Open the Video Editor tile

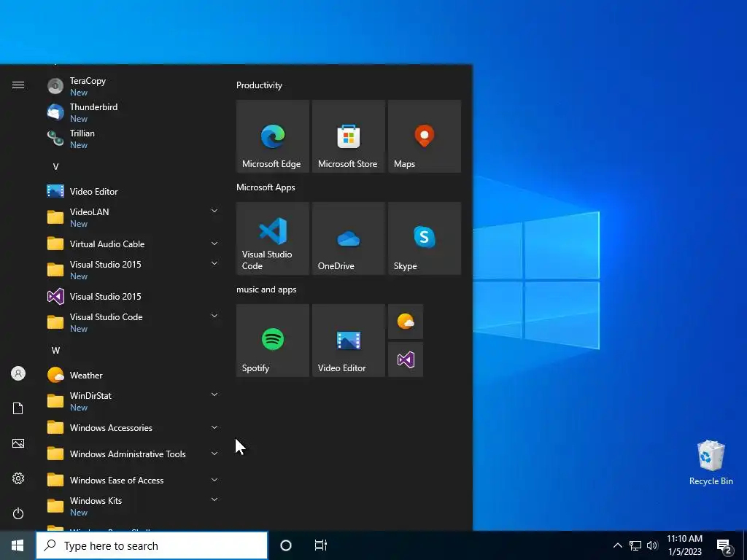348,341
